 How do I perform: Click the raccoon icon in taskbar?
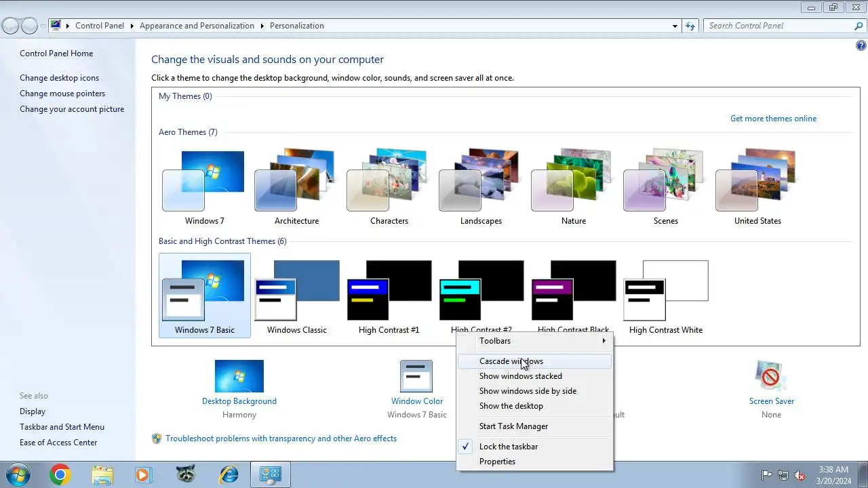pos(185,474)
